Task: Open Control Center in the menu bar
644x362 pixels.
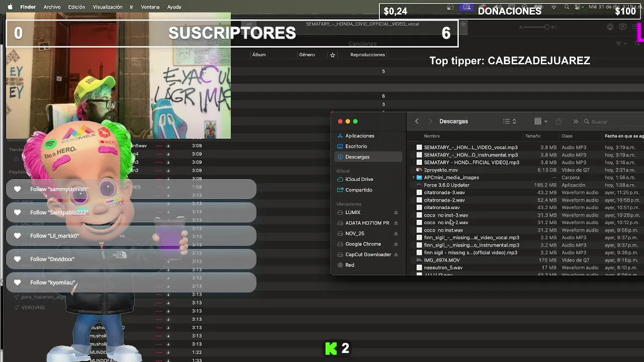Action: click(578, 7)
